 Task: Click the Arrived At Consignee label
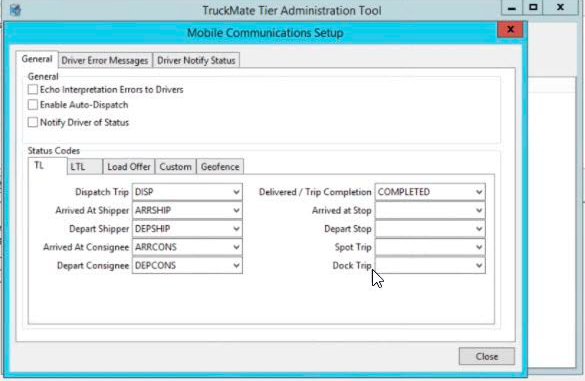point(86,247)
